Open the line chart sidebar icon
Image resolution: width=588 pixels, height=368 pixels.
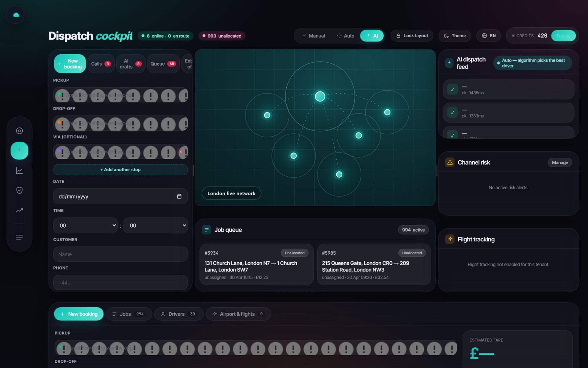[19, 171]
